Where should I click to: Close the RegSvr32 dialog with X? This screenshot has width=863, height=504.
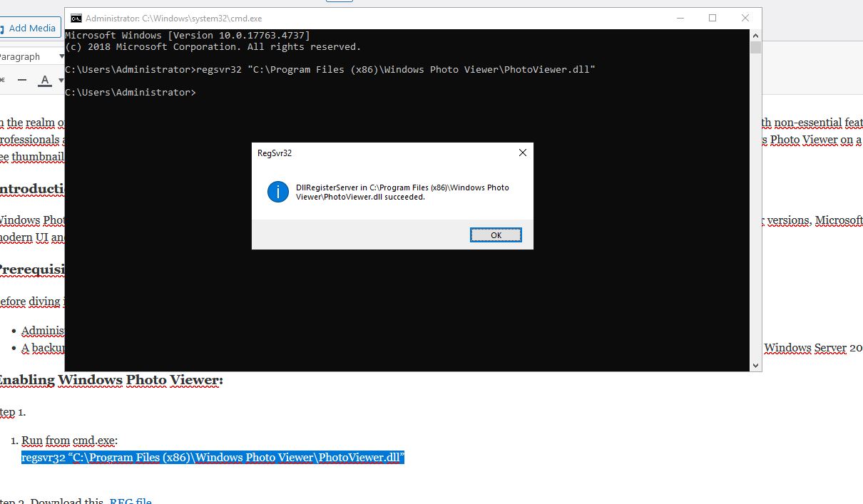[x=522, y=153]
